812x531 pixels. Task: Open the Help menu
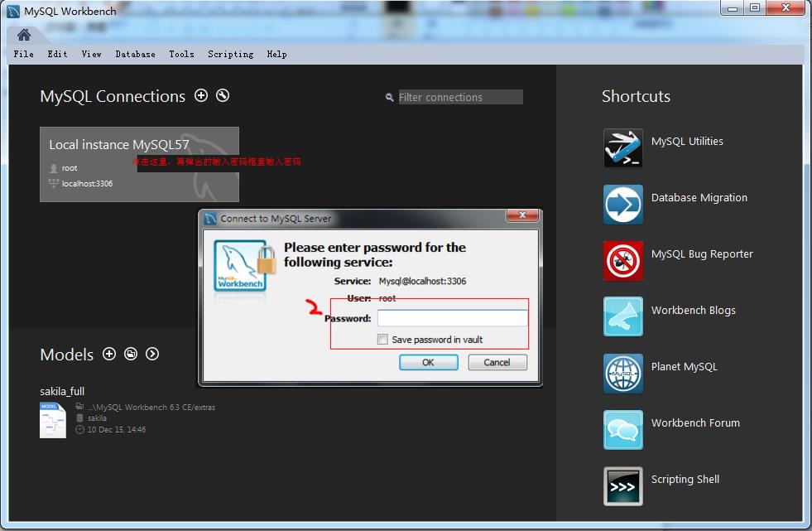[276, 54]
